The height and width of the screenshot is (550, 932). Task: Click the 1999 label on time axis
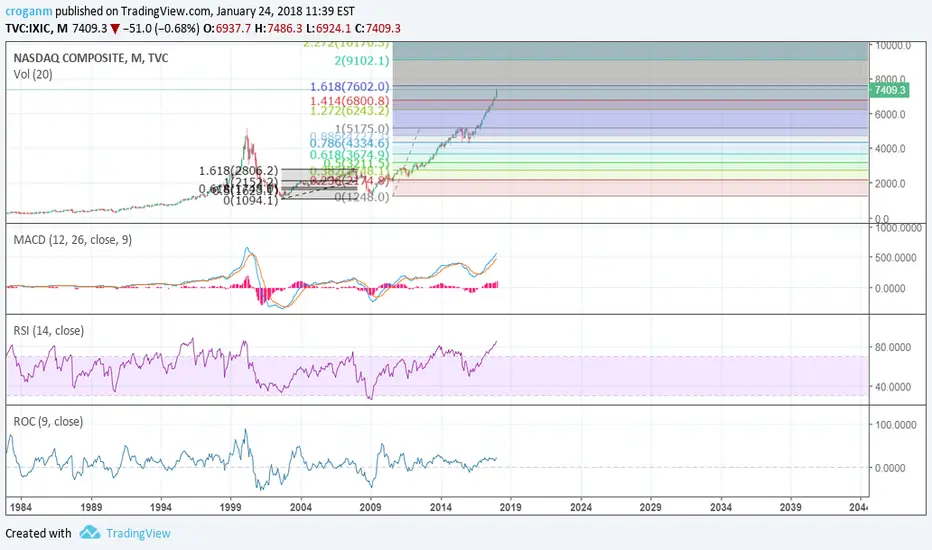coord(231,507)
